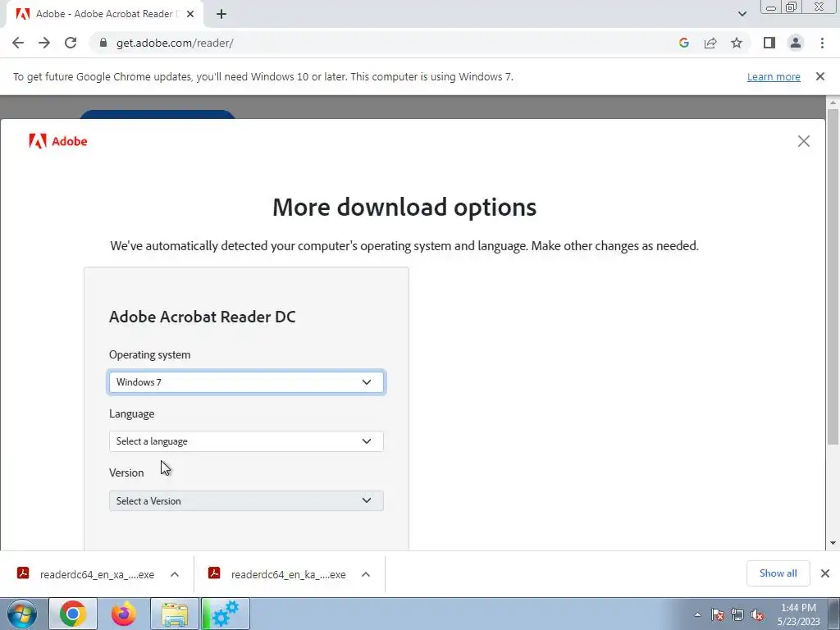840x630 pixels.
Task: Click the Language label
Action: [132, 413]
